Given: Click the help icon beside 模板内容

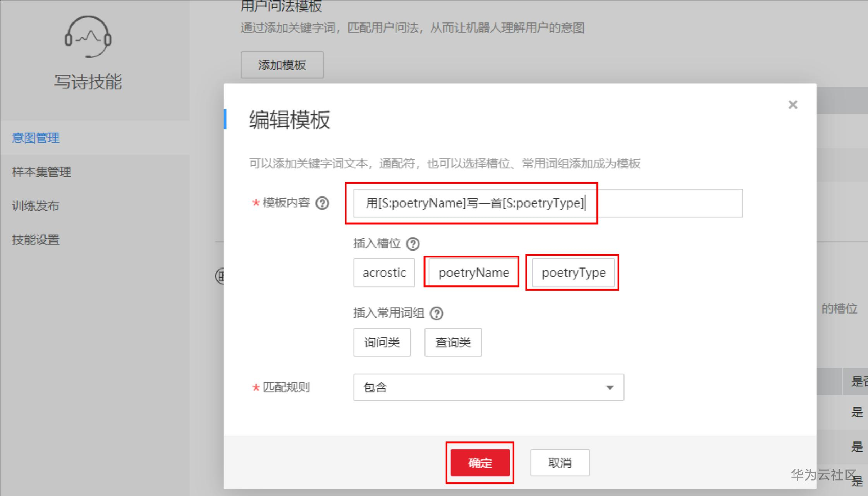Looking at the screenshot, I should 322,203.
